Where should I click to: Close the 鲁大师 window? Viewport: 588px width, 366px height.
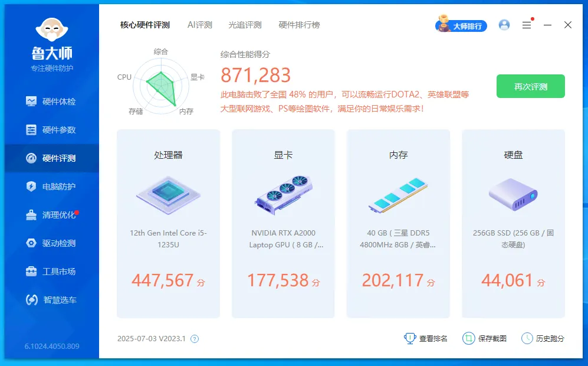pyautogui.click(x=568, y=25)
